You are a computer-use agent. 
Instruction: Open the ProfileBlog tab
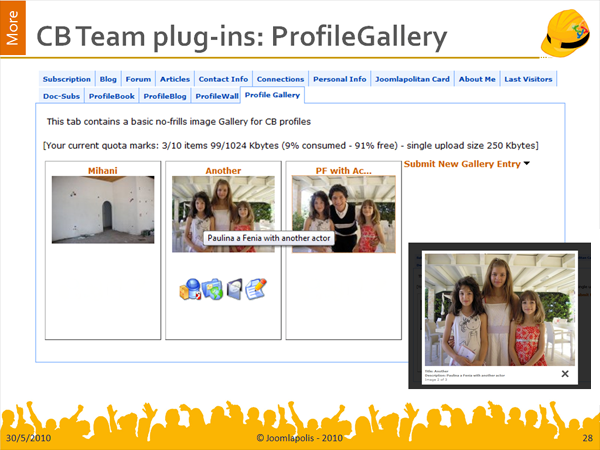click(x=165, y=96)
